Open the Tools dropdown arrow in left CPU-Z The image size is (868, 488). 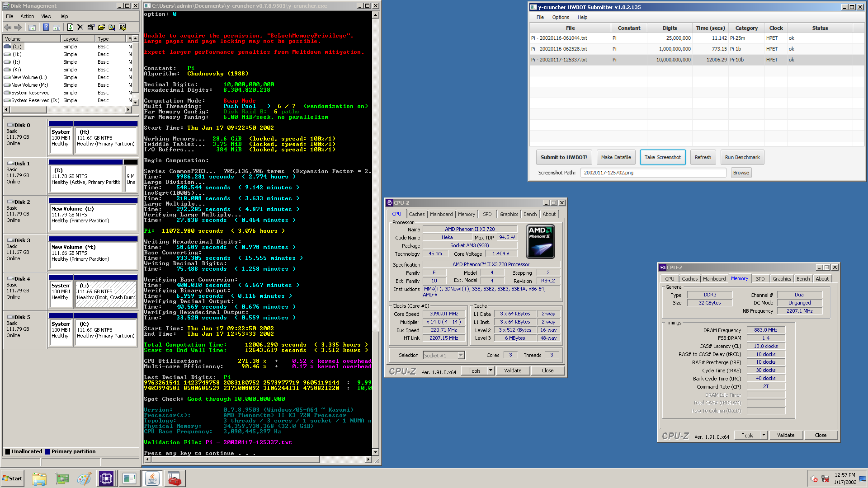pyautogui.click(x=491, y=371)
